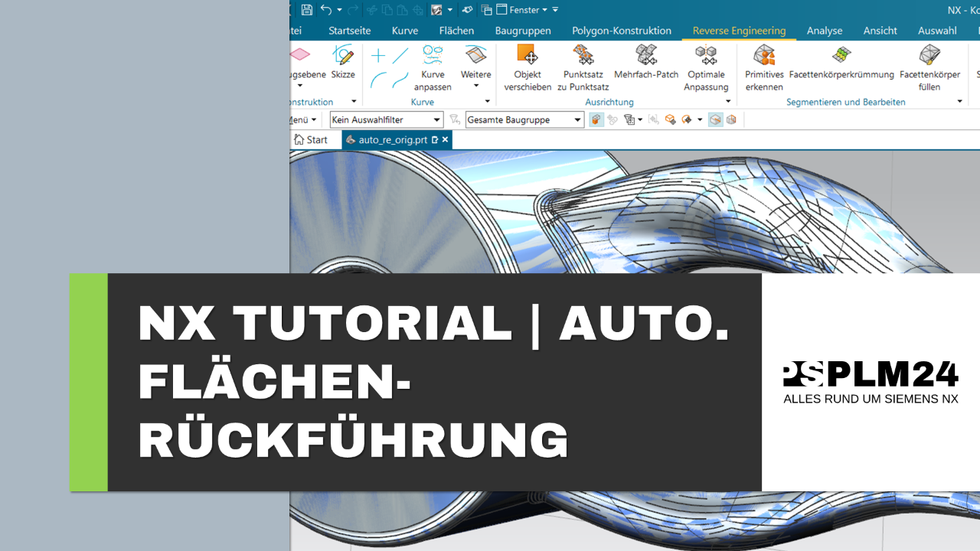980x551 pixels.
Task: Close the auto_re_orig.prt tab
Action: (445, 140)
